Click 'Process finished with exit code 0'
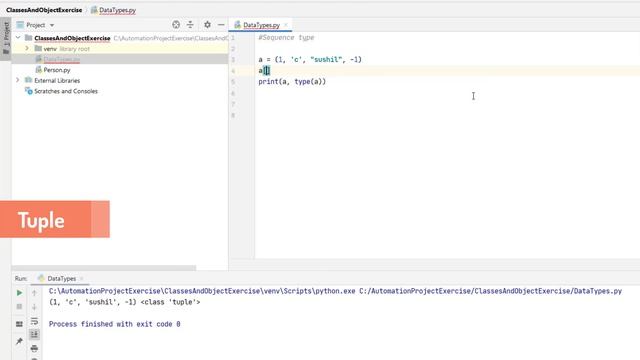The image size is (640, 360). (115, 324)
